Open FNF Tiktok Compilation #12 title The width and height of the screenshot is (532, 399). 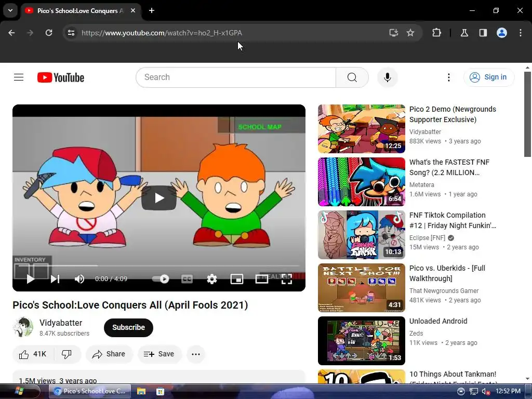453,220
